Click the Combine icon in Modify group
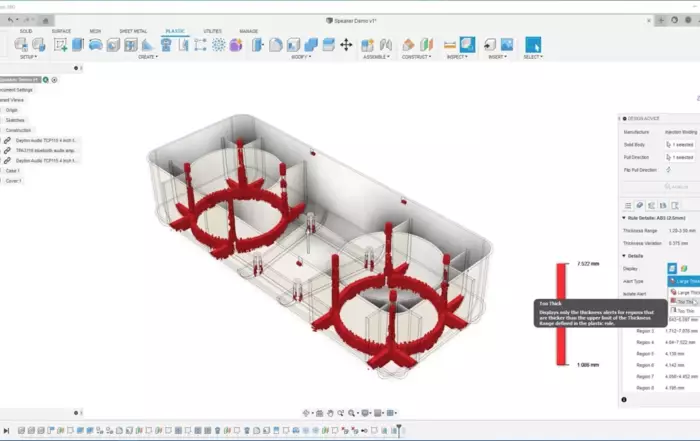The height and width of the screenshot is (441, 700). tap(311, 45)
